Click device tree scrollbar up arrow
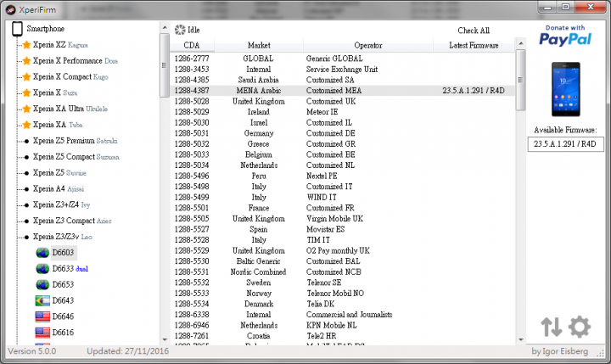Screen dimensions: 611x364 coord(165,28)
